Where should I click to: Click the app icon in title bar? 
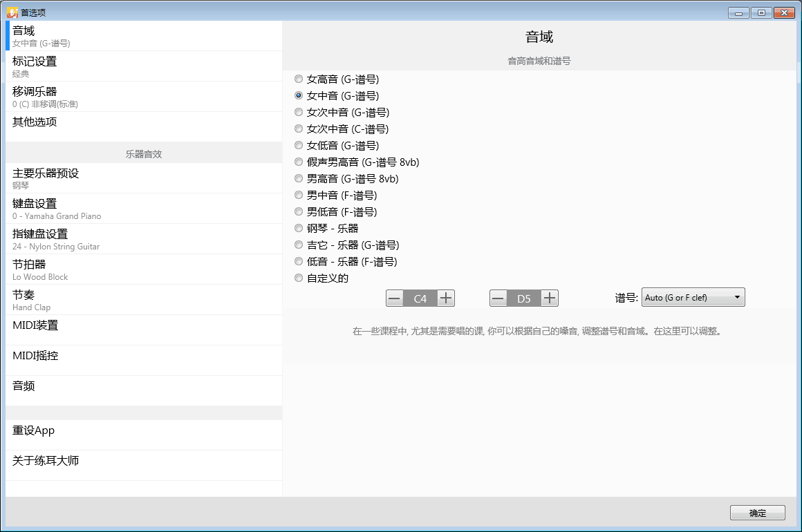[12, 12]
